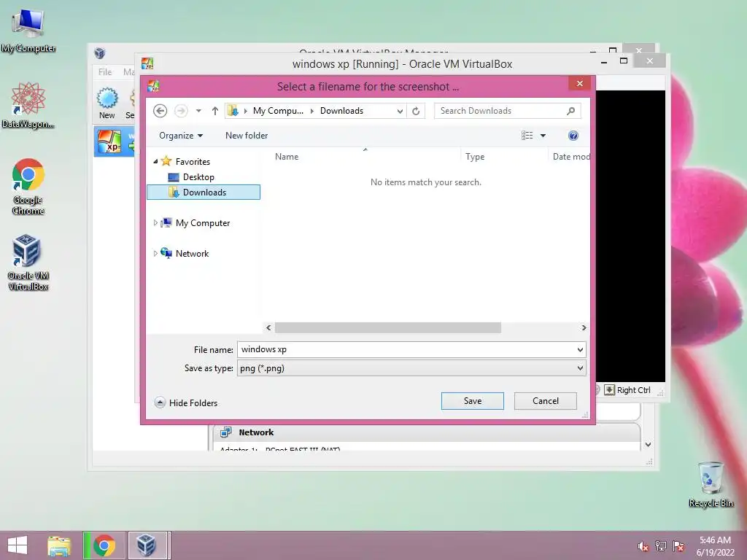Expand the address bar path dropdown

(x=400, y=111)
